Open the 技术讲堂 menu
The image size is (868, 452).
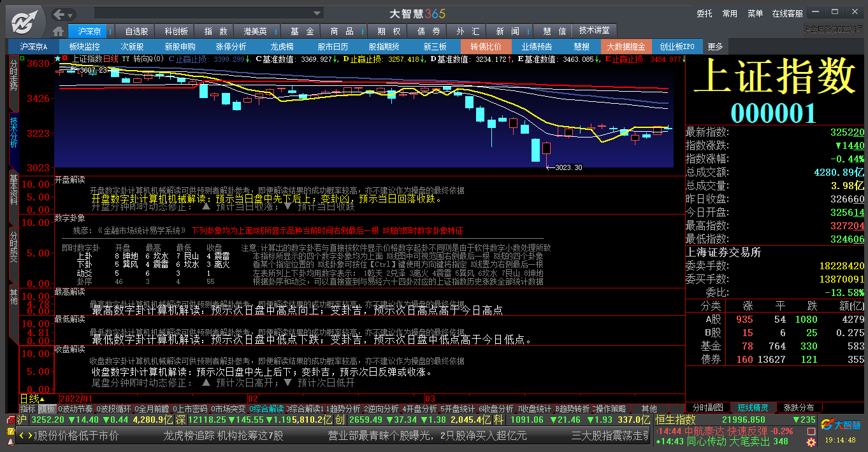pyautogui.click(x=595, y=31)
